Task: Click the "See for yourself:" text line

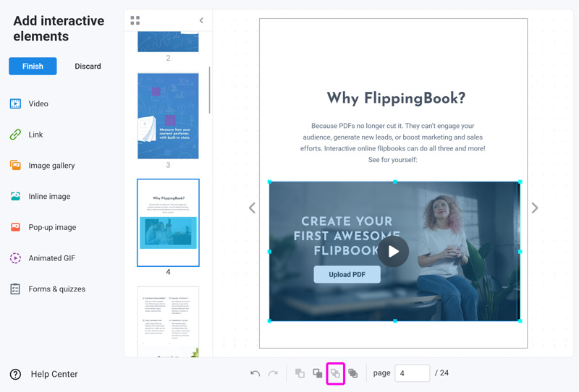Action: coord(392,160)
